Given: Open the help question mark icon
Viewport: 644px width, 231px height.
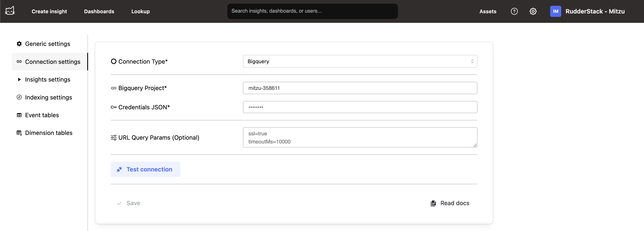Looking at the screenshot, I should pos(514,11).
